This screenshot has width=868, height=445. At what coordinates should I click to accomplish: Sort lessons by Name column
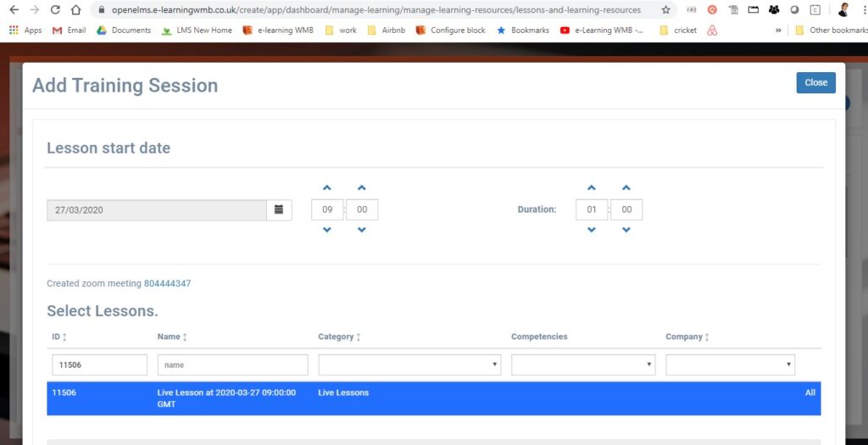(172, 337)
